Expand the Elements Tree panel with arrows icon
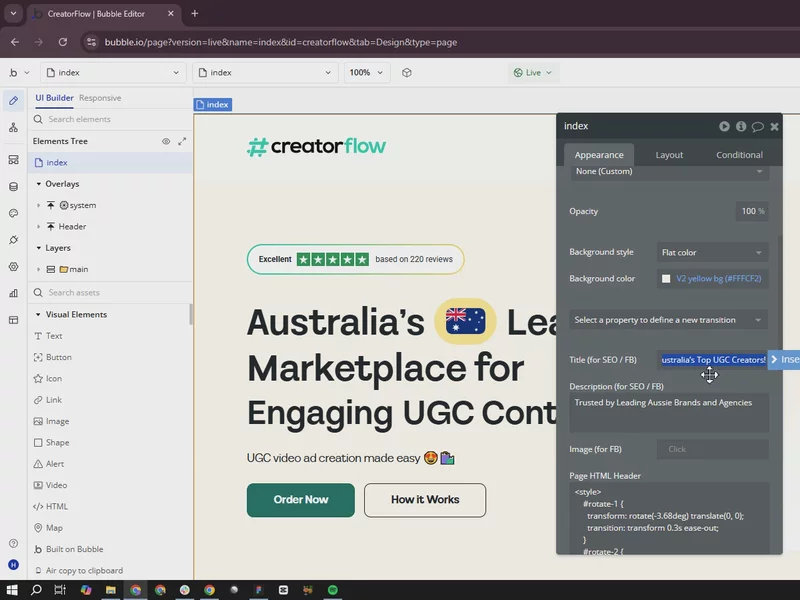This screenshot has height=600, width=800. pos(182,141)
